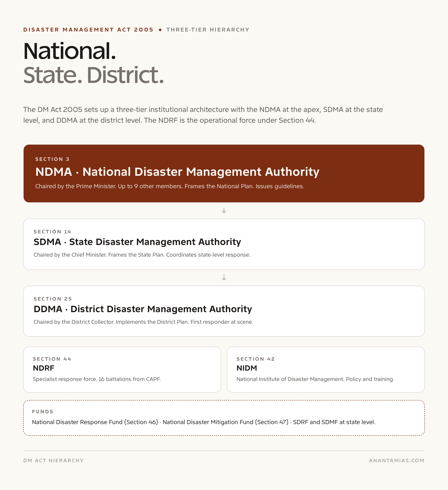Viewport: 448px width, 490px height.
Task: Select the 'THREE-TIER HIERARCHY' header text
Action: pyautogui.click(x=208, y=30)
